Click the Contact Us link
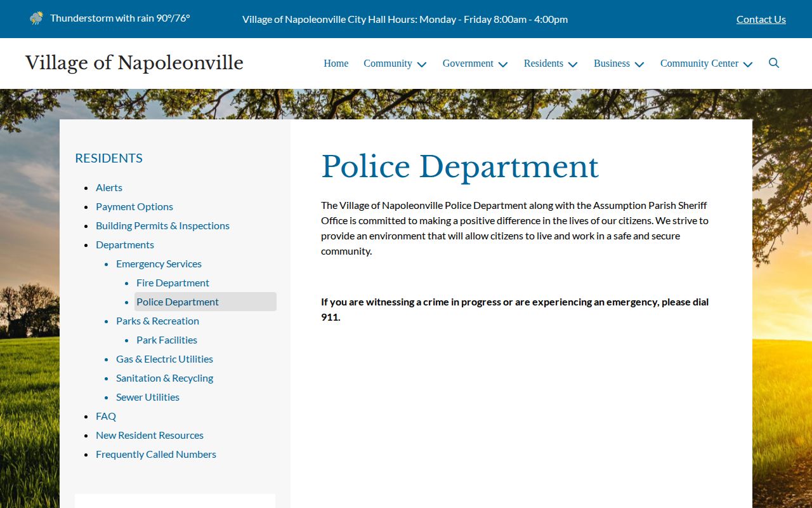The height and width of the screenshot is (508, 812). (x=761, y=19)
